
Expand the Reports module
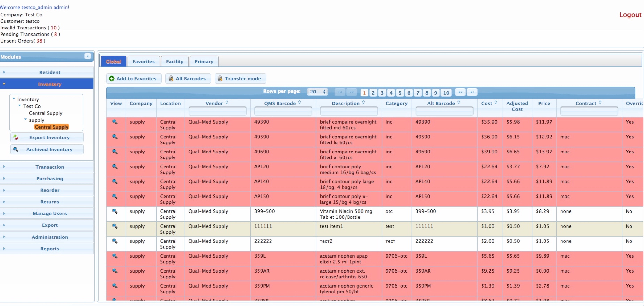(49, 249)
